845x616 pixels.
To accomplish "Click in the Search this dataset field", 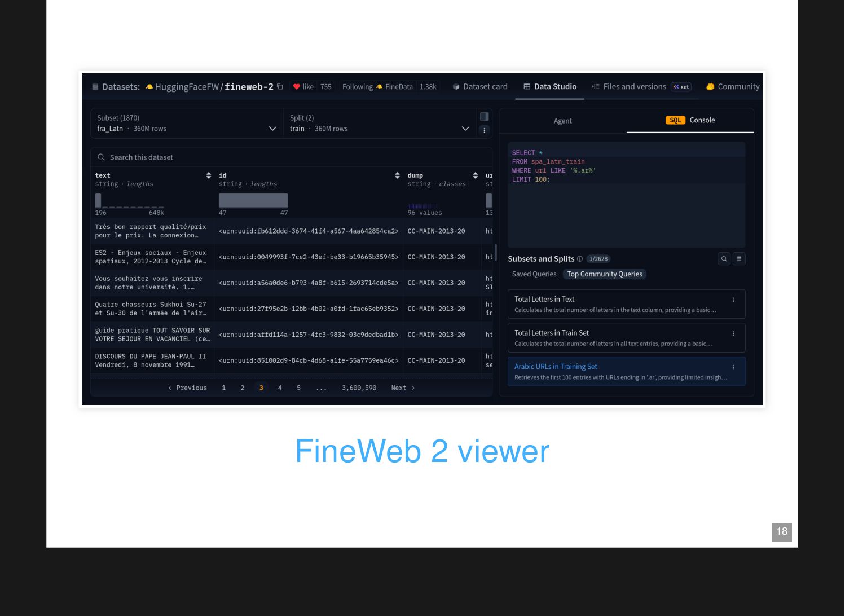I will pyautogui.click(x=291, y=157).
